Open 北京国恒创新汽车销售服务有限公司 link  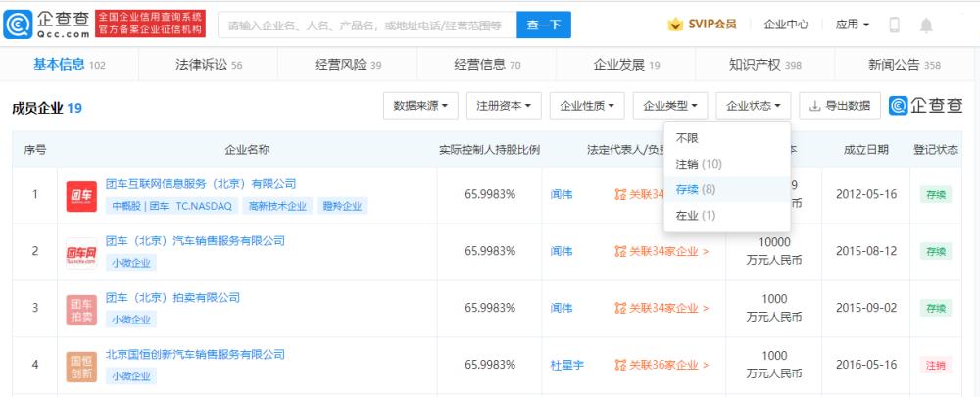pos(195,355)
